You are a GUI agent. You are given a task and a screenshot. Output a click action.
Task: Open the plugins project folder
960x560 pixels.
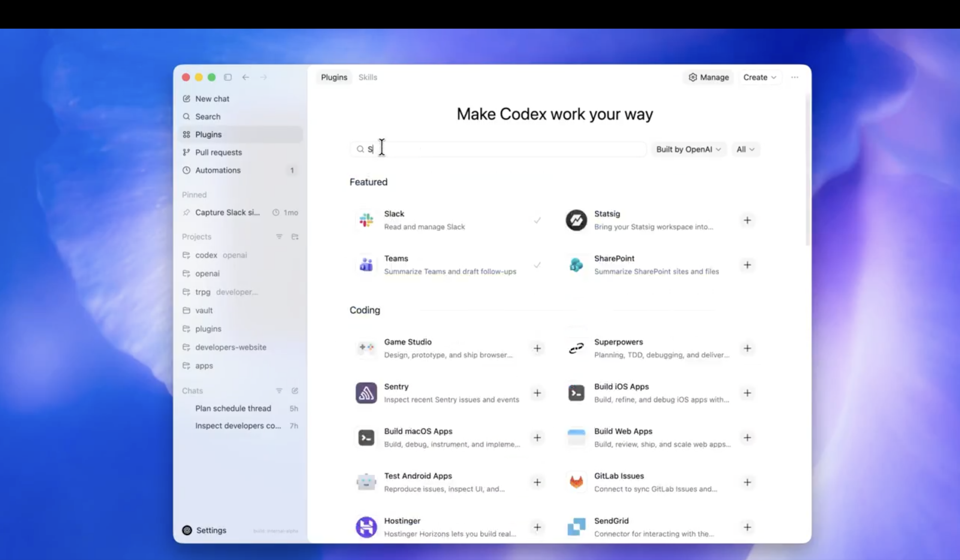tap(240, 328)
